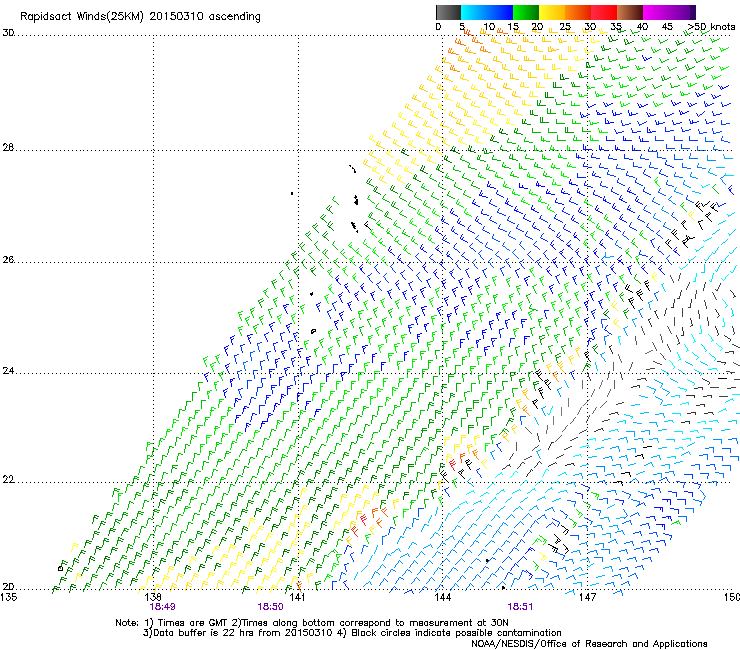Pick the orange 25-30 knots legend segment
The width and height of the screenshot is (740, 650).
point(578,12)
